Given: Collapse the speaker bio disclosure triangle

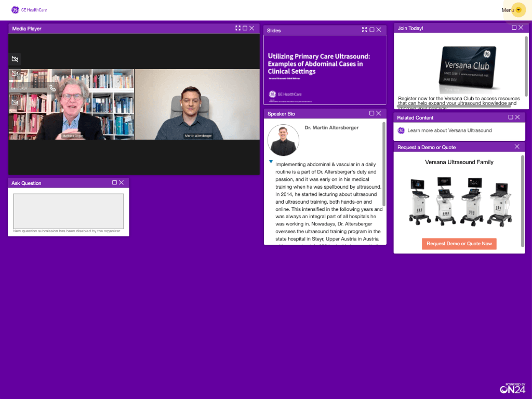Looking at the screenshot, I should 271,162.
